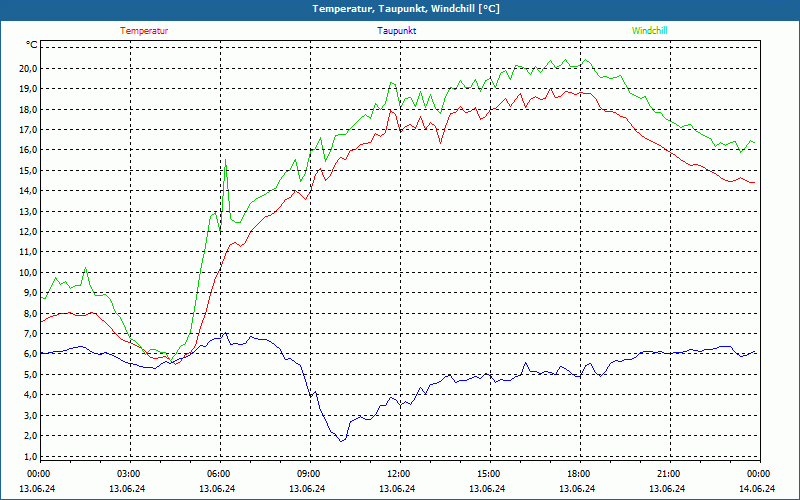Click the '09:00' time axis label
Image resolution: width=800 pixels, height=500 pixels.
point(308,474)
